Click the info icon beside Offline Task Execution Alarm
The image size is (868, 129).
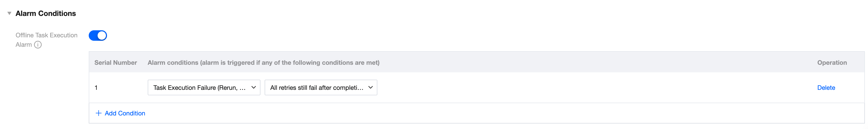[38, 45]
